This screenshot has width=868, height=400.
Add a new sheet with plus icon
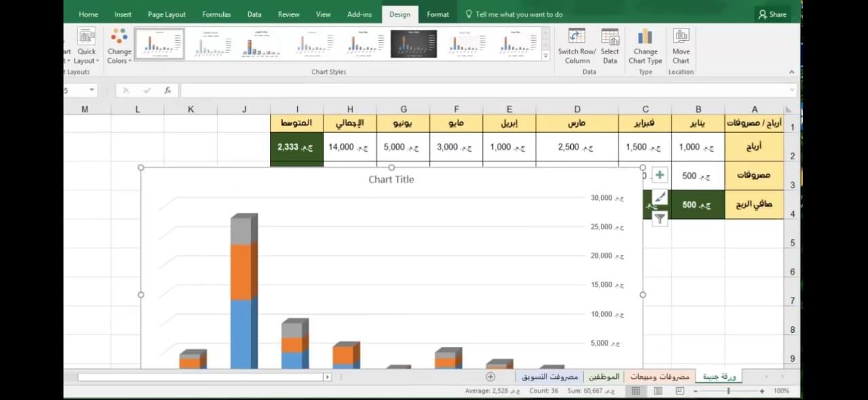(490, 377)
